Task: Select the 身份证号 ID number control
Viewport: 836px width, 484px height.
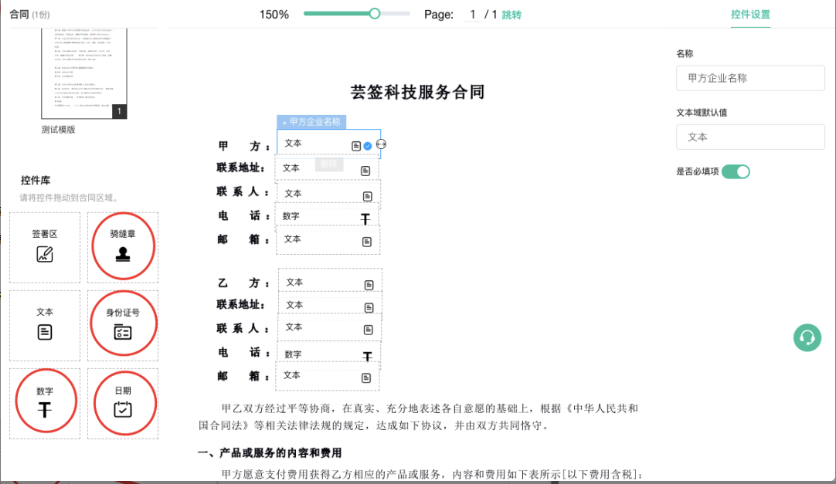Action: coord(123,325)
